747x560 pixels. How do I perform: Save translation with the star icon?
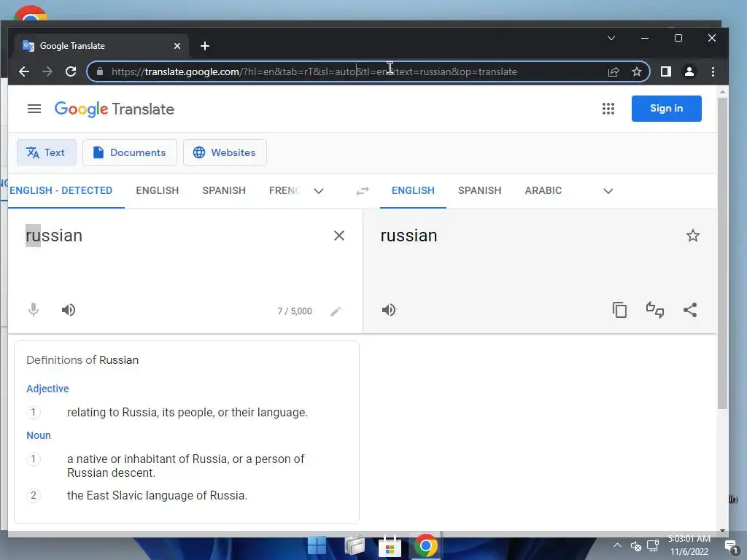click(693, 236)
